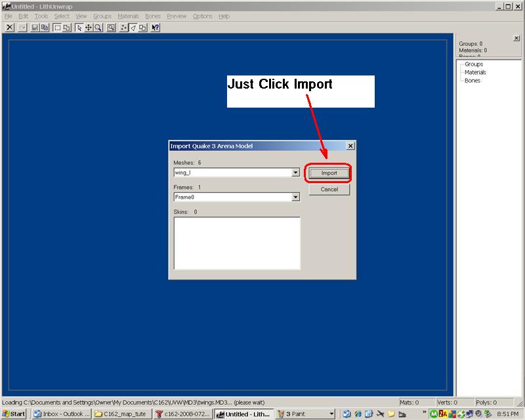
Task: Pick the magnifier zoom tool
Action: click(x=98, y=28)
